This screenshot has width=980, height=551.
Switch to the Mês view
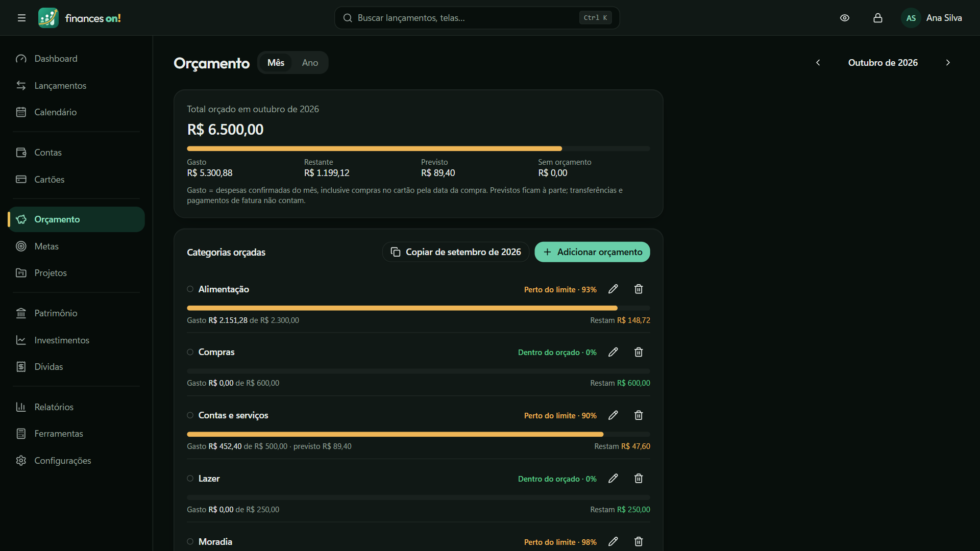[x=276, y=63]
